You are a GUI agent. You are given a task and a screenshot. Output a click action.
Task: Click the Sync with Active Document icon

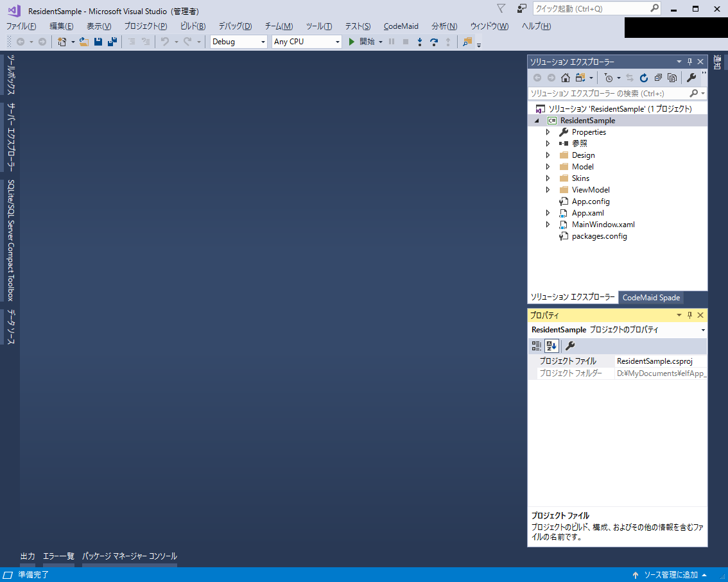[629, 78]
